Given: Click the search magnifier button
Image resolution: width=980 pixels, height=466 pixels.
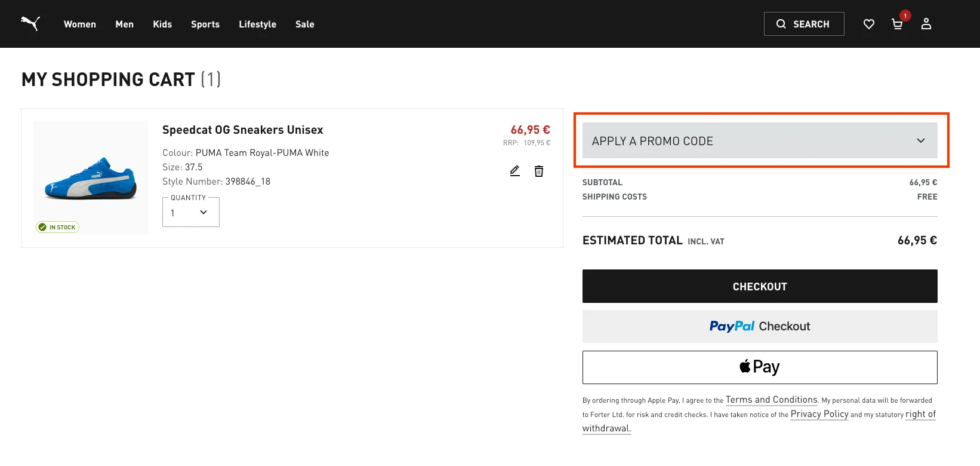Looking at the screenshot, I should (804, 24).
